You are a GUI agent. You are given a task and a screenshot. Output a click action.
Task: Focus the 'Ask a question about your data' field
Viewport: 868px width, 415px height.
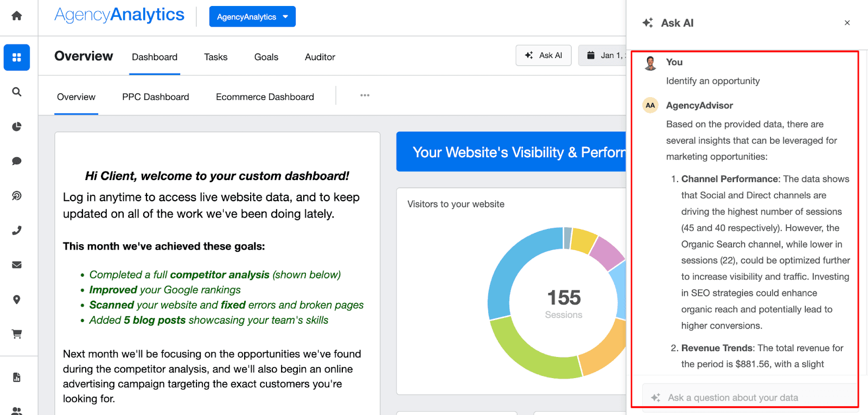coord(749,398)
